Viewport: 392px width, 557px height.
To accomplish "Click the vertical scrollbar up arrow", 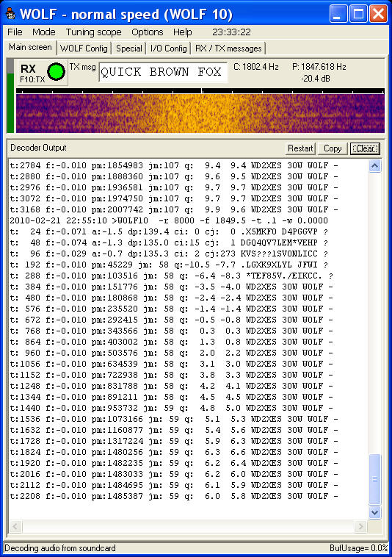I will (x=375, y=166).
